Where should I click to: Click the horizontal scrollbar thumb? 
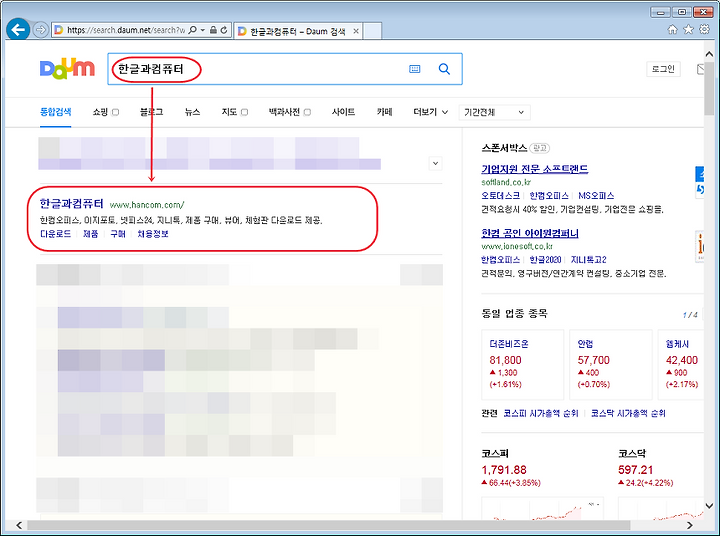click(329, 525)
